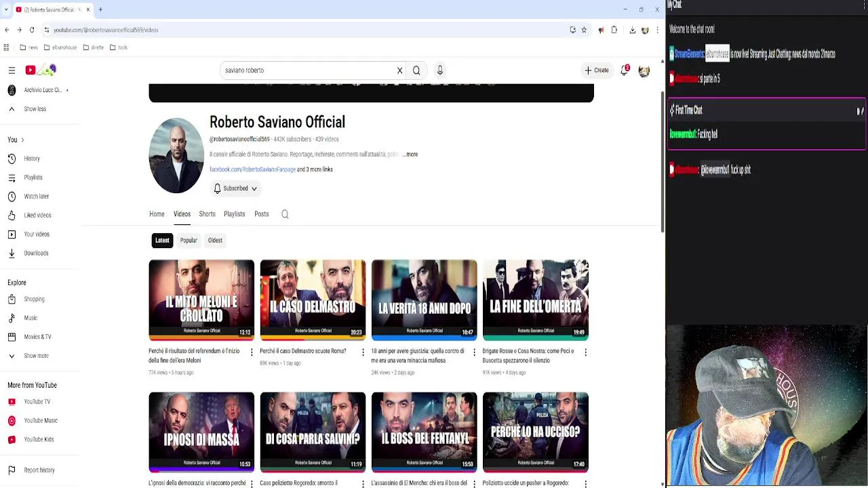Viewport: 868px width, 488px height.
Task: Go to YouTube home via logo
Action: pos(41,70)
